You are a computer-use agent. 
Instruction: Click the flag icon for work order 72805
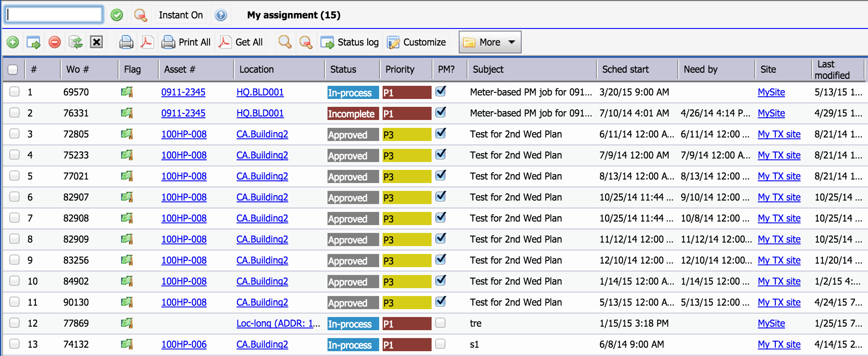(127, 134)
